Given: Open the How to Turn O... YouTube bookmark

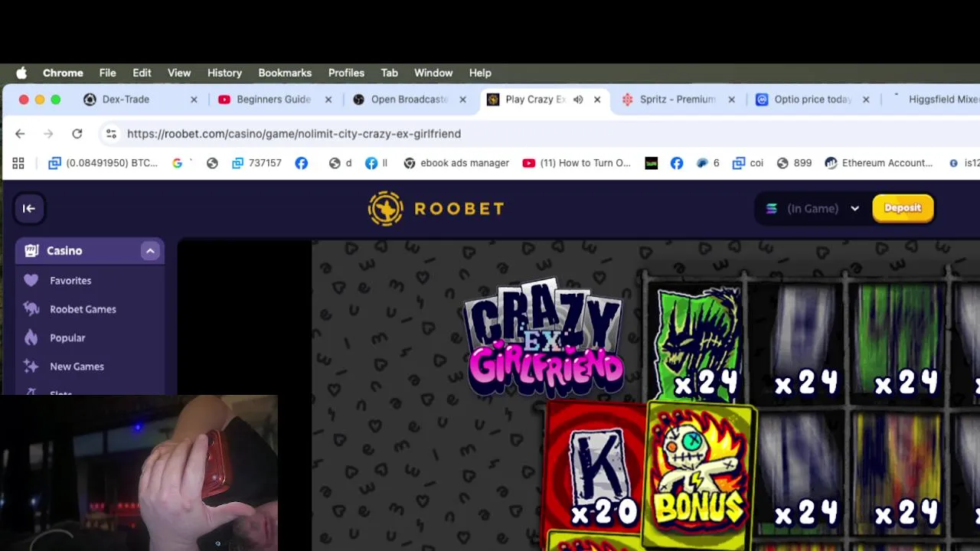Looking at the screenshot, I should pos(577,163).
